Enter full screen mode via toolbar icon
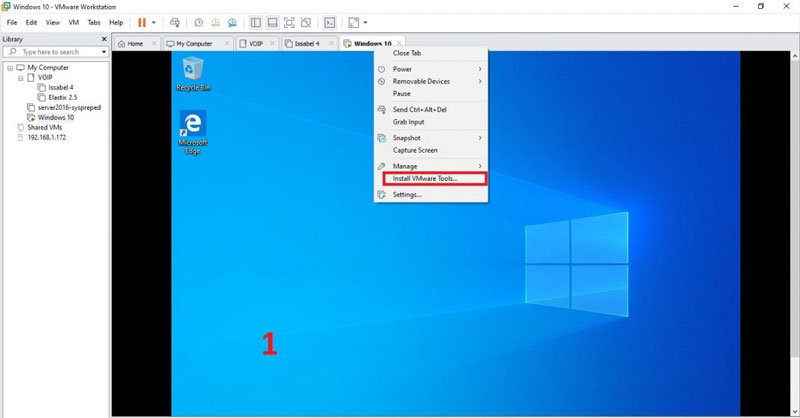The width and height of the screenshot is (800, 418). pos(289,22)
